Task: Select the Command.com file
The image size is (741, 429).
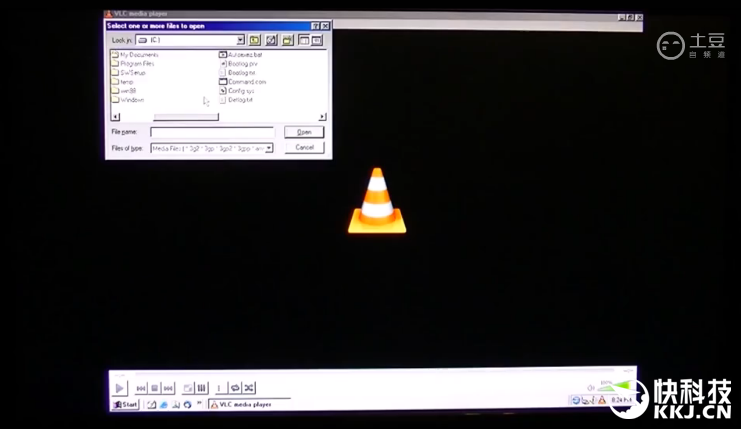Action: pyautogui.click(x=243, y=82)
